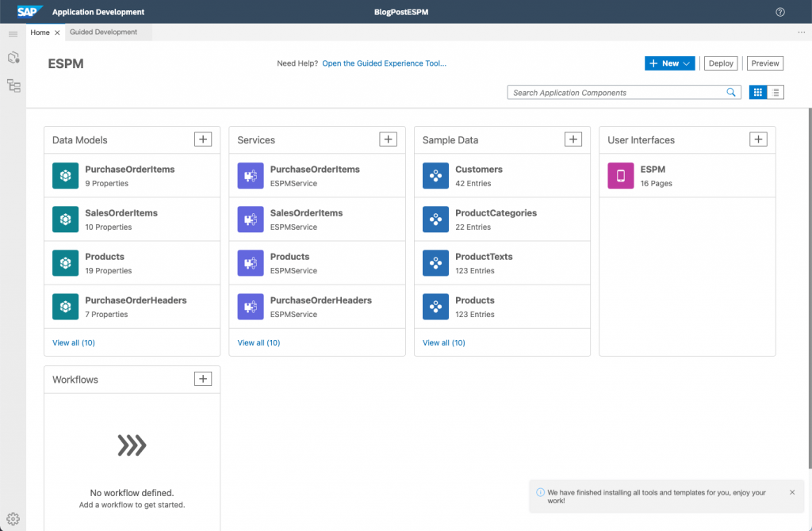Close the Home tab
This screenshot has height=531, width=812.
pyautogui.click(x=57, y=32)
